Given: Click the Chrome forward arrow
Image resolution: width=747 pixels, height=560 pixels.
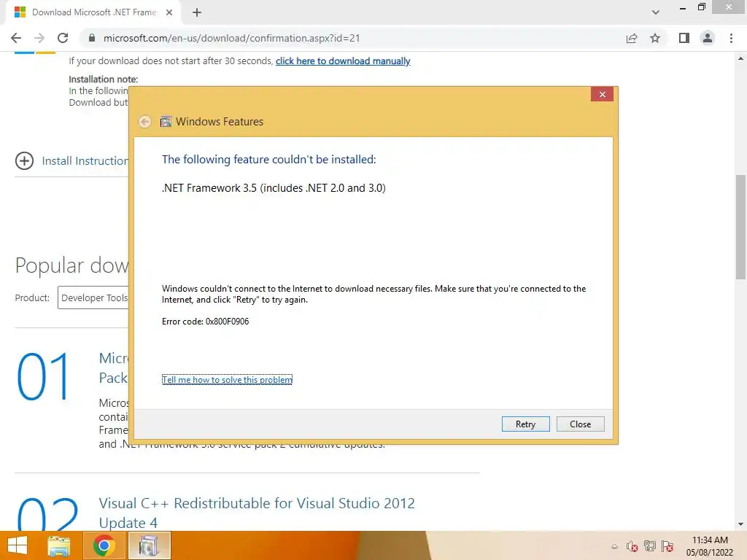Looking at the screenshot, I should tap(39, 38).
